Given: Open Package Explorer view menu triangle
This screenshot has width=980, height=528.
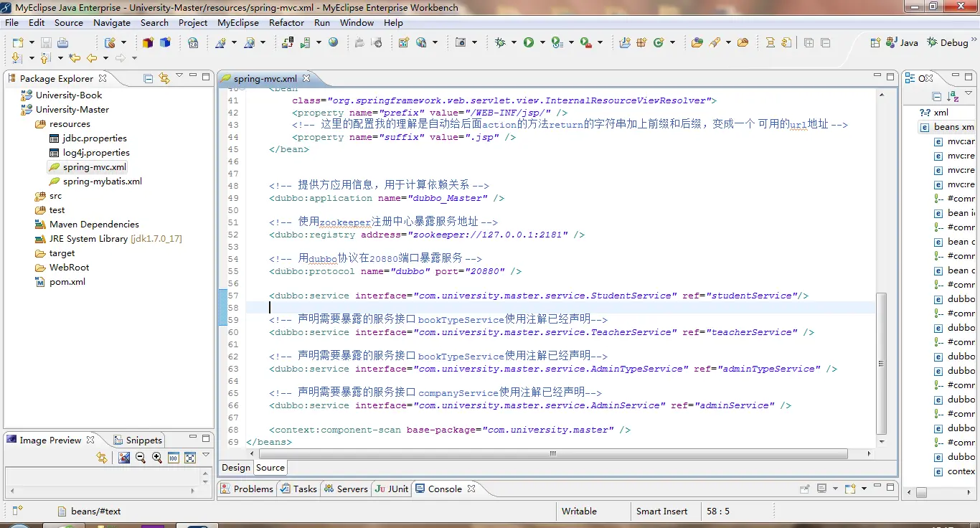Looking at the screenshot, I should tap(179, 75).
